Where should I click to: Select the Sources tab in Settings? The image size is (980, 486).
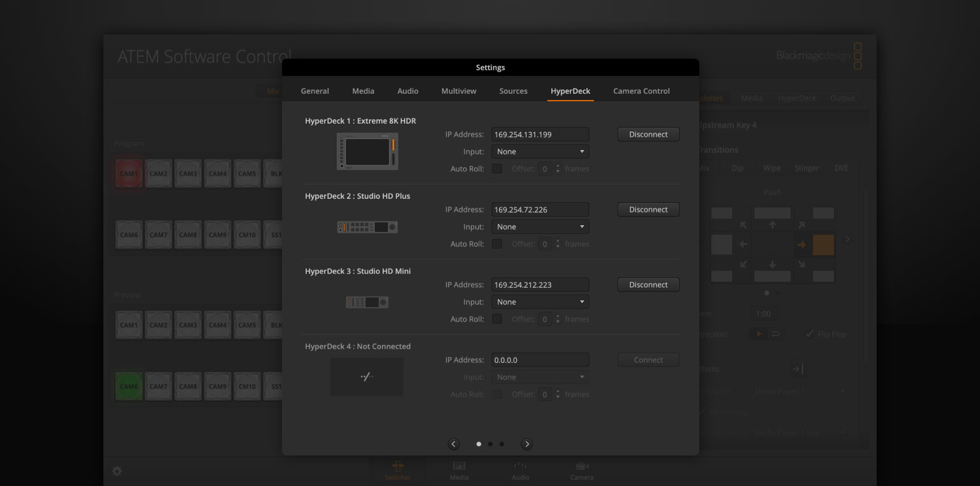[x=513, y=91]
